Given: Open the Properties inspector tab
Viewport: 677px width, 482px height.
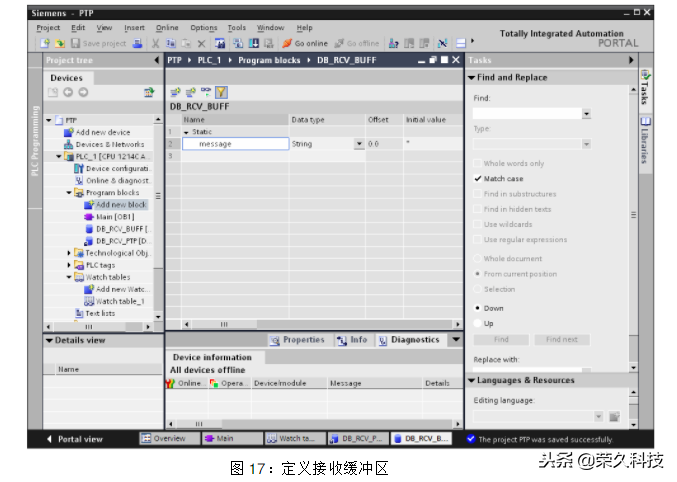Looking at the screenshot, I should tap(297, 340).
